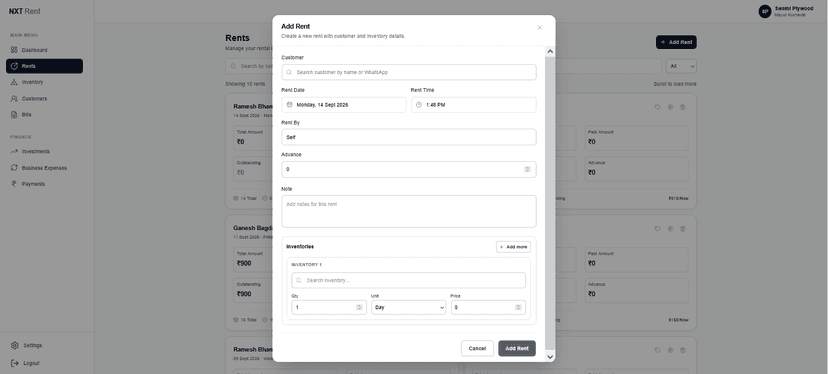
Task: Close the Add Rent dialog with X
Action: (539, 27)
